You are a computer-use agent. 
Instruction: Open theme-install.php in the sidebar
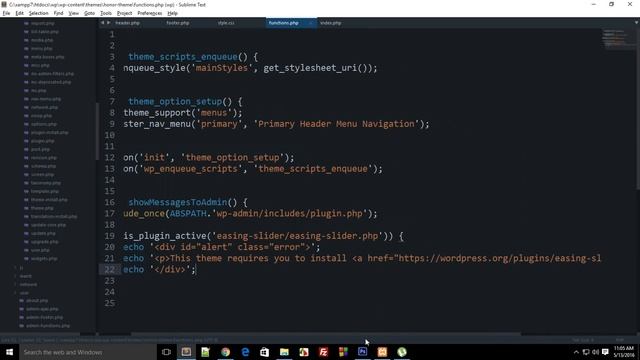[x=49, y=200]
